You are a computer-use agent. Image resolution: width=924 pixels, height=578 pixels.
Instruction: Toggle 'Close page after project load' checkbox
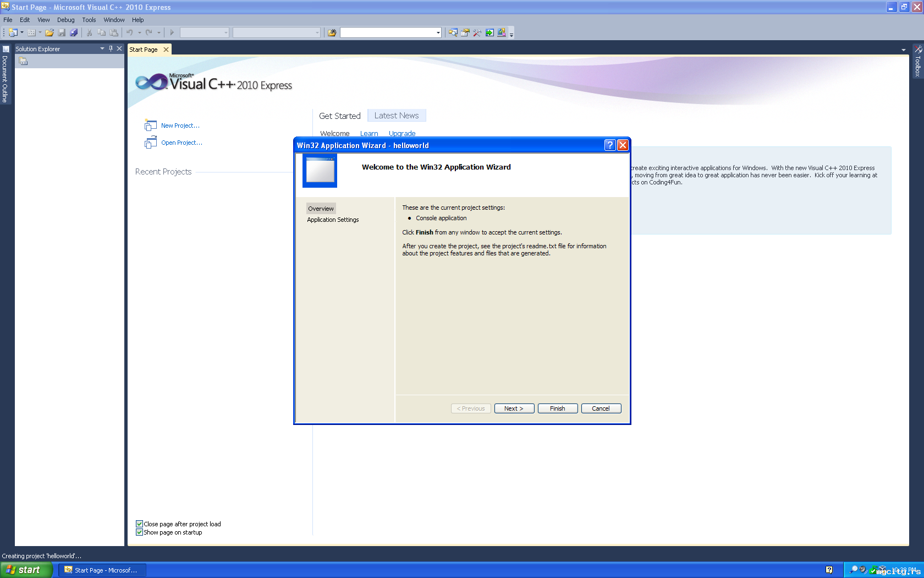(x=139, y=524)
